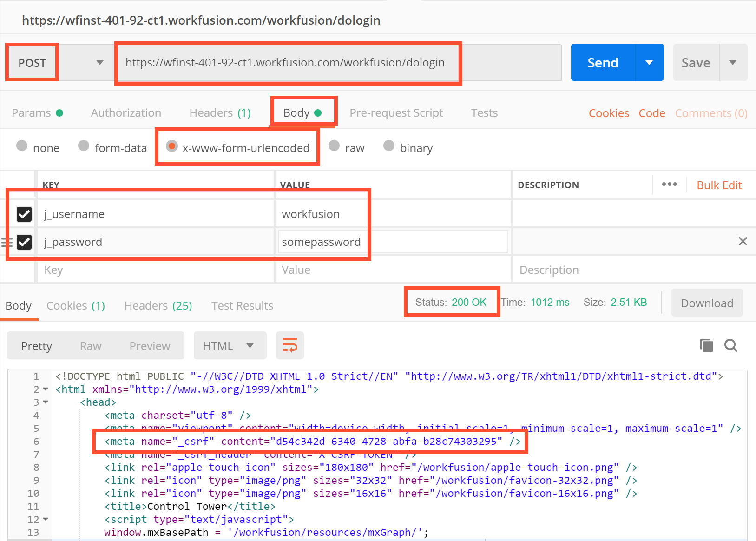Image resolution: width=756 pixels, height=541 pixels.
Task: Click the Control Tower title line
Action: point(190,506)
